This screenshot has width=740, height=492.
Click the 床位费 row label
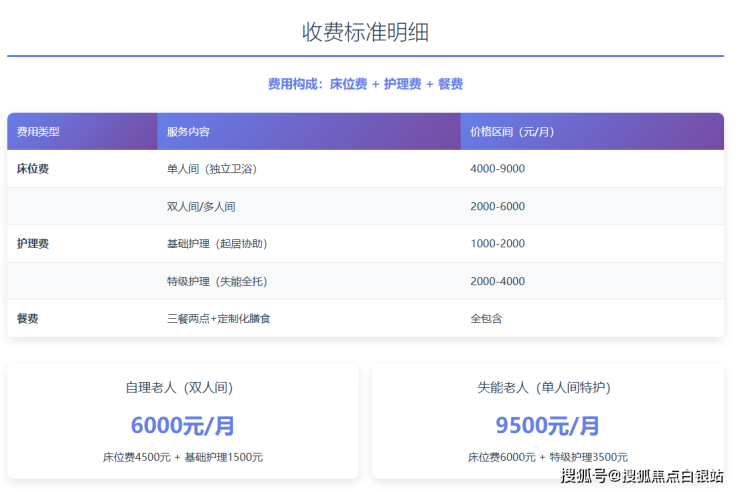click(33, 169)
